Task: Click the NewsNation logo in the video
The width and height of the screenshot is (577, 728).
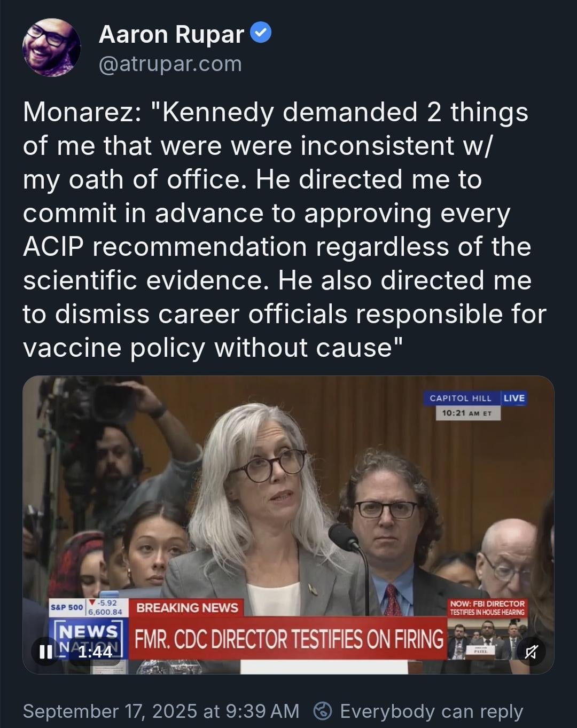Action: click(x=89, y=639)
